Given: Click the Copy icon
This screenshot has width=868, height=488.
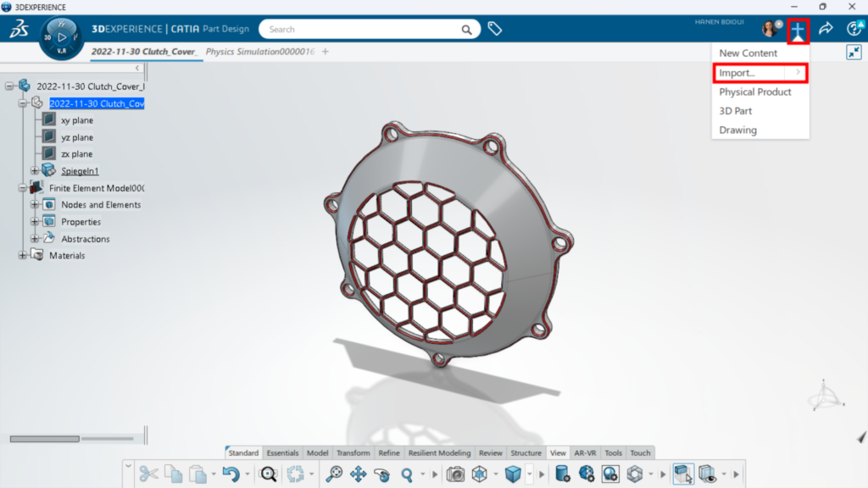Looking at the screenshot, I should (174, 474).
